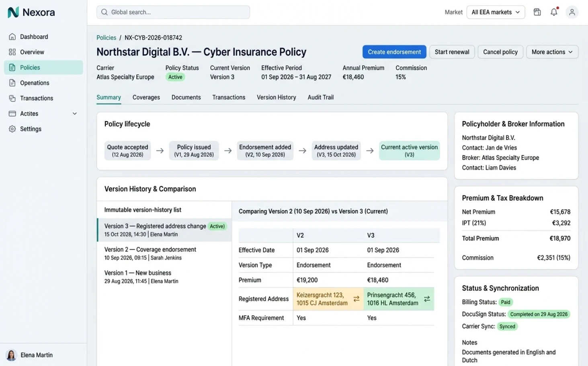Click the Actites sidebar icon
Viewport: 588px width, 366px height.
click(x=12, y=113)
